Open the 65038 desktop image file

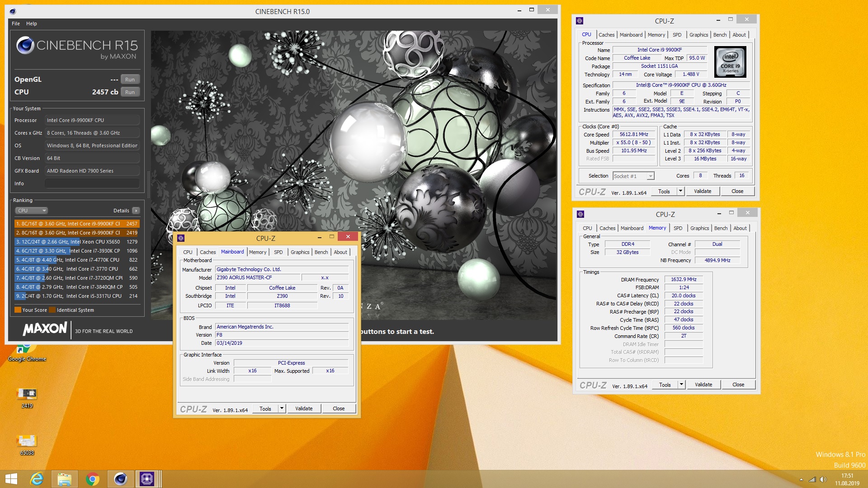27,445
